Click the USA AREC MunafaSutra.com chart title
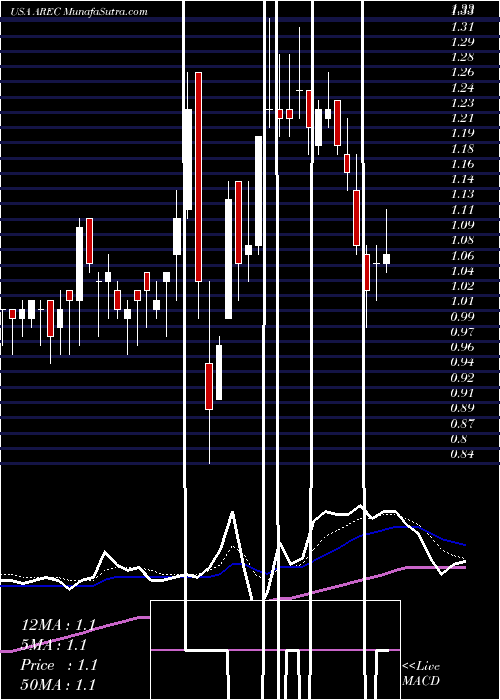The image size is (500, 700). (x=79, y=12)
